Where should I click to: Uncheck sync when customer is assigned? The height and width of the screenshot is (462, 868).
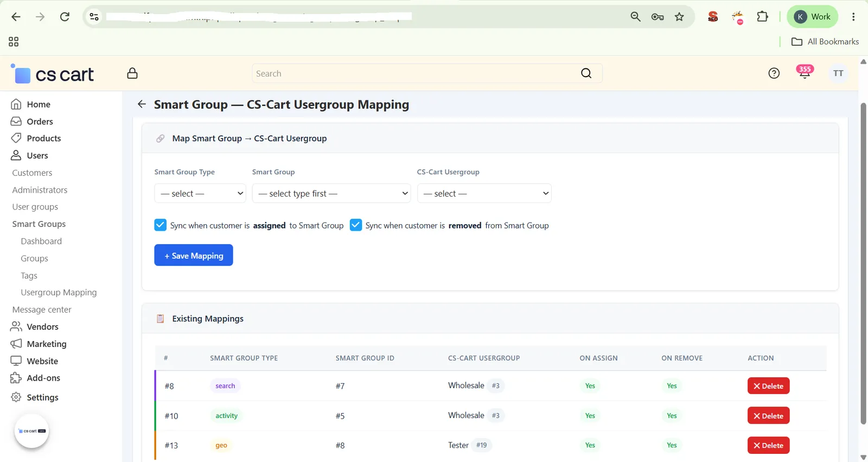[x=160, y=225]
